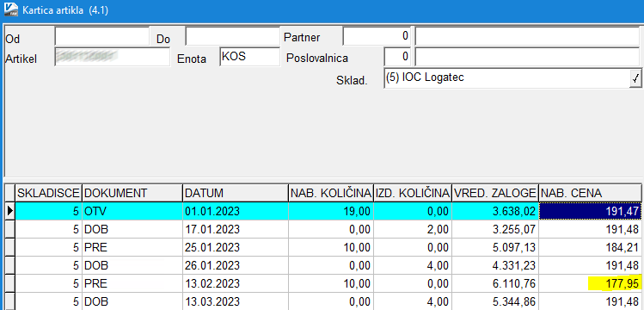Screen dimensions: 644x310
Task: Click the VRED. ZALOGE column header
Action: pos(495,193)
